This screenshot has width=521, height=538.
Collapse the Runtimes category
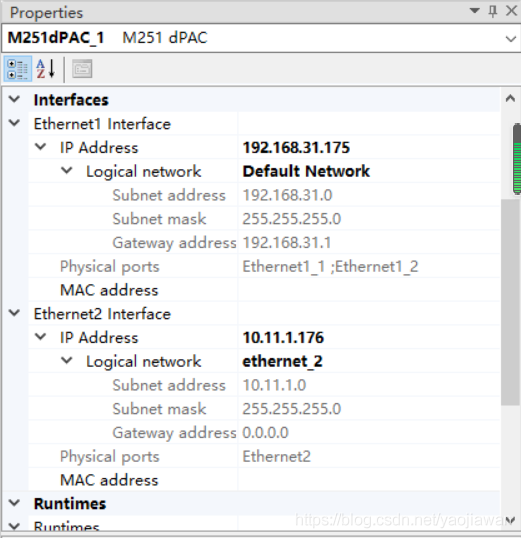[x=15, y=503]
